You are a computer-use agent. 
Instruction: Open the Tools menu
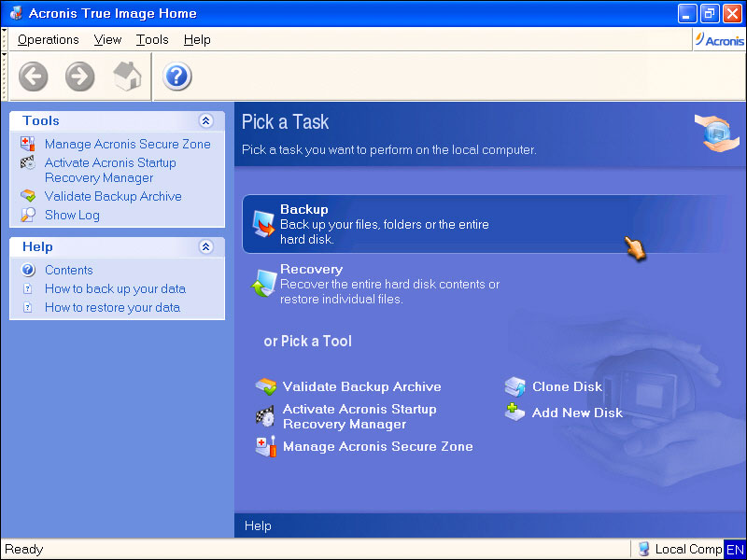click(x=152, y=39)
